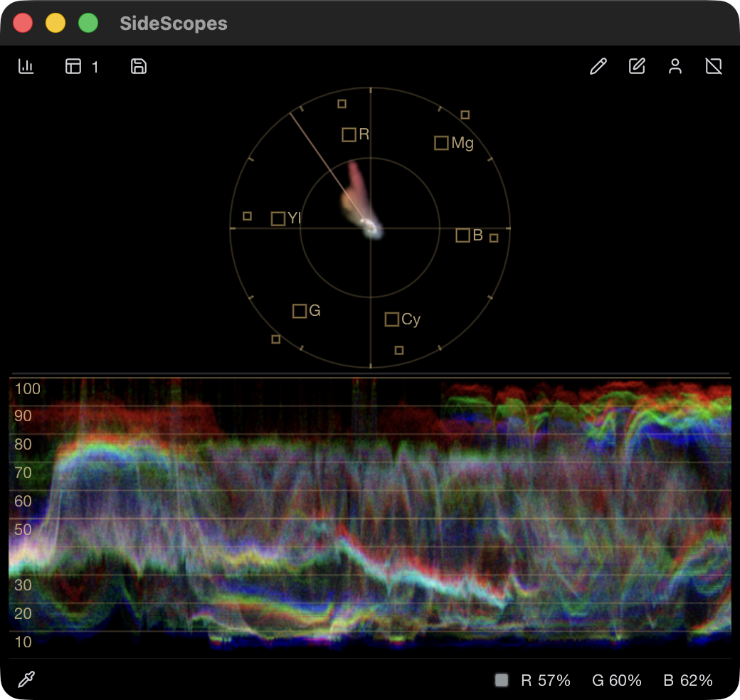Click the 20 level label on waveform
740x700 pixels.
click(x=23, y=614)
